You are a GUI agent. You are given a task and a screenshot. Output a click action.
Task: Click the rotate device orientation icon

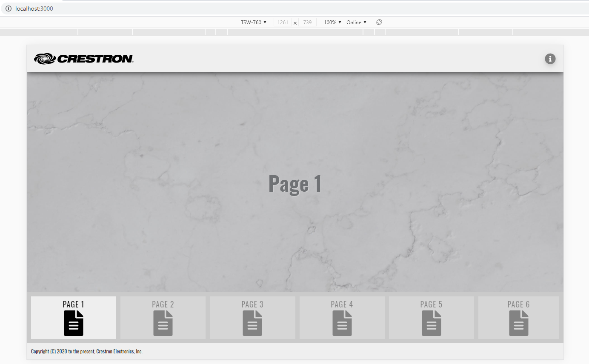(x=379, y=22)
